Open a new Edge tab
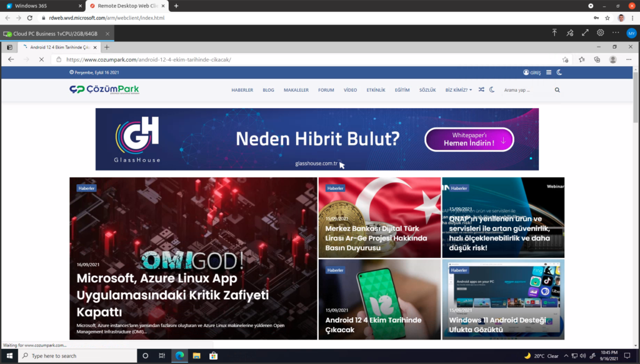This screenshot has height=364, width=640. [107, 47]
